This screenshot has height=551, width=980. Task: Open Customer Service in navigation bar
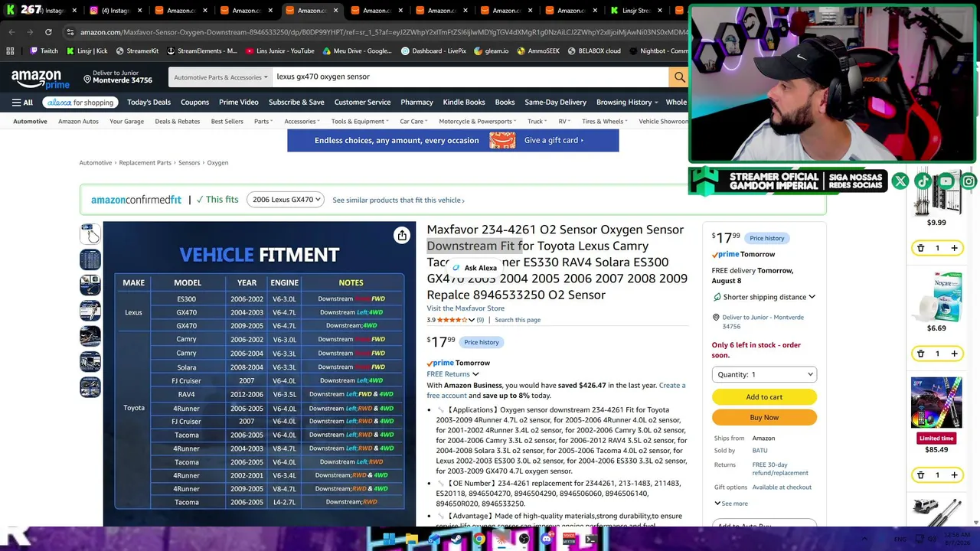(x=362, y=103)
